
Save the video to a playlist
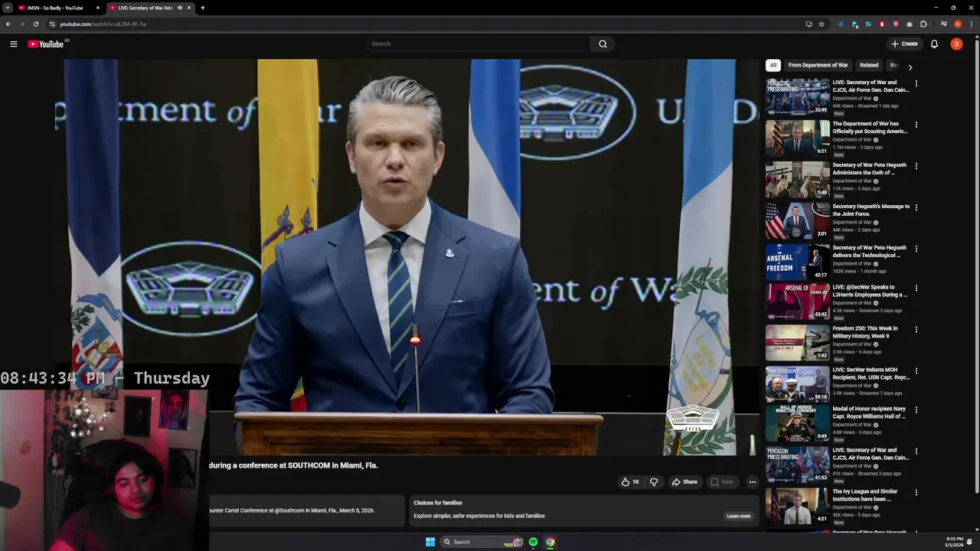click(722, 482)
